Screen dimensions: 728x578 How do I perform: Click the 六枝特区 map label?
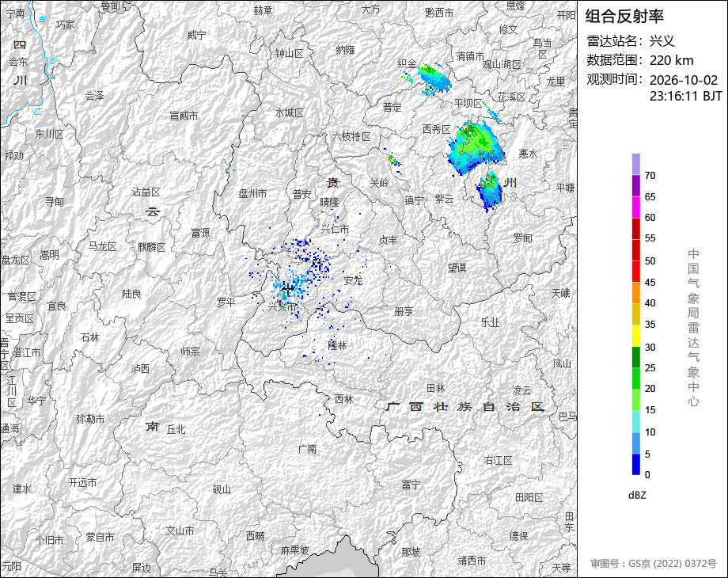tap(351, 136)
